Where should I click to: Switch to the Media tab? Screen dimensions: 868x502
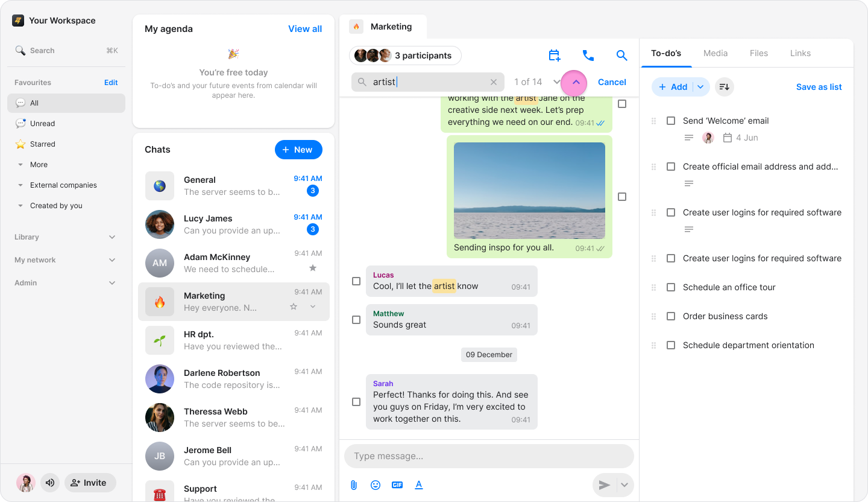point(715,53)
